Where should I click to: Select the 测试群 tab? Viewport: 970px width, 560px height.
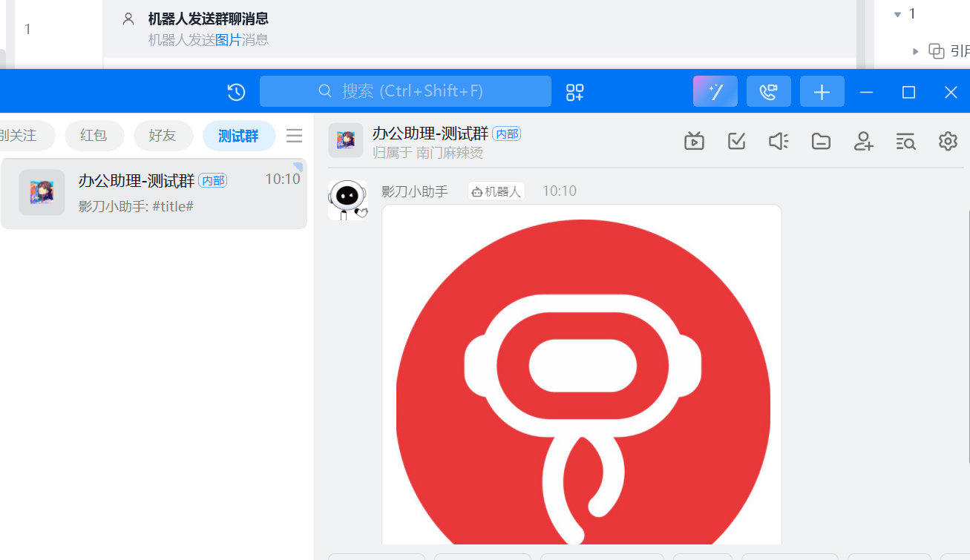(x=239, y=136)
